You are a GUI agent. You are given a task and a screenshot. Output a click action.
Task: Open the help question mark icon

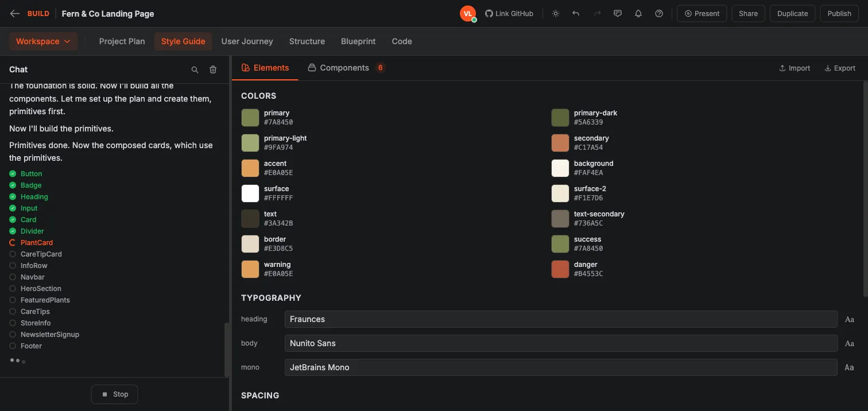659,14
